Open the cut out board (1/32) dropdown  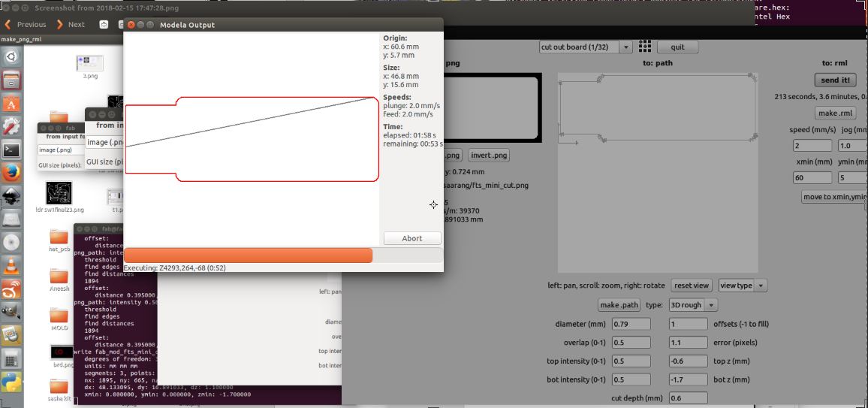tap(586, 47)
